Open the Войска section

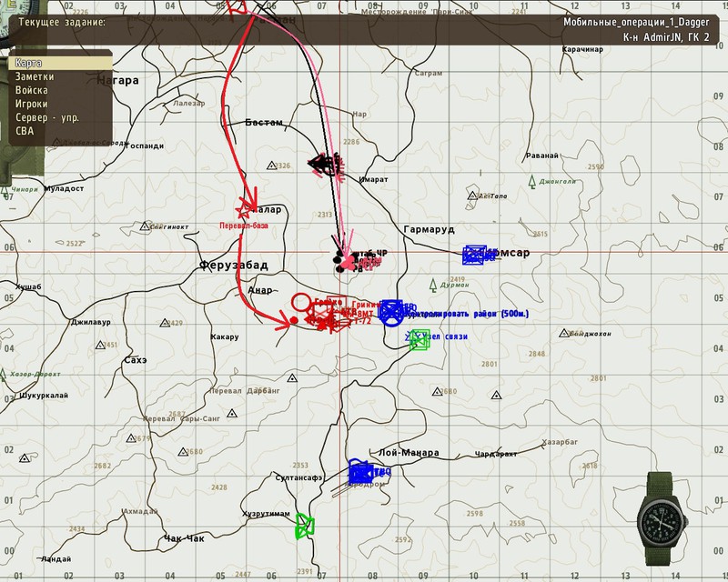pos(32,91)
